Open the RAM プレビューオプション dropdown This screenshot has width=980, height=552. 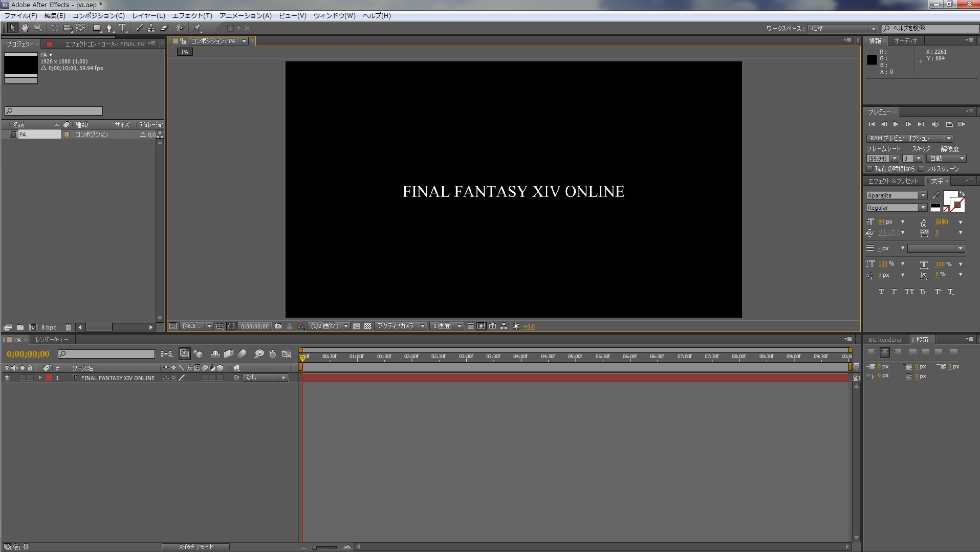pyautogui.click(x=910, y=138)
